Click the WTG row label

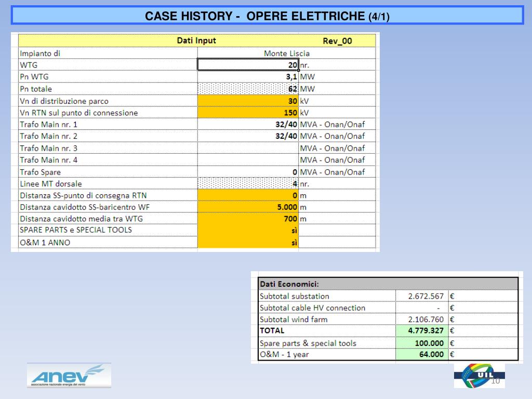pyautogui.click(x=29, y=65)
